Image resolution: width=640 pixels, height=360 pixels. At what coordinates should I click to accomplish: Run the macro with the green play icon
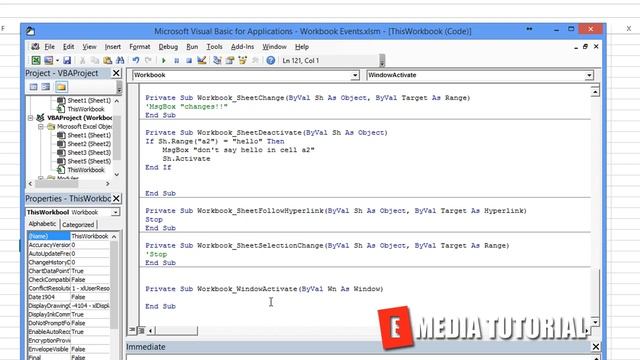pos(164,60)
